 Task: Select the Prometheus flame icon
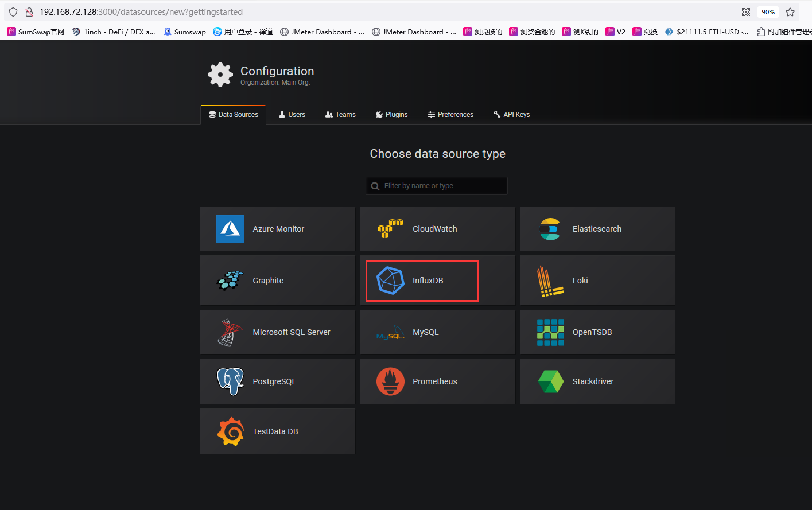(x=390, y=381)
